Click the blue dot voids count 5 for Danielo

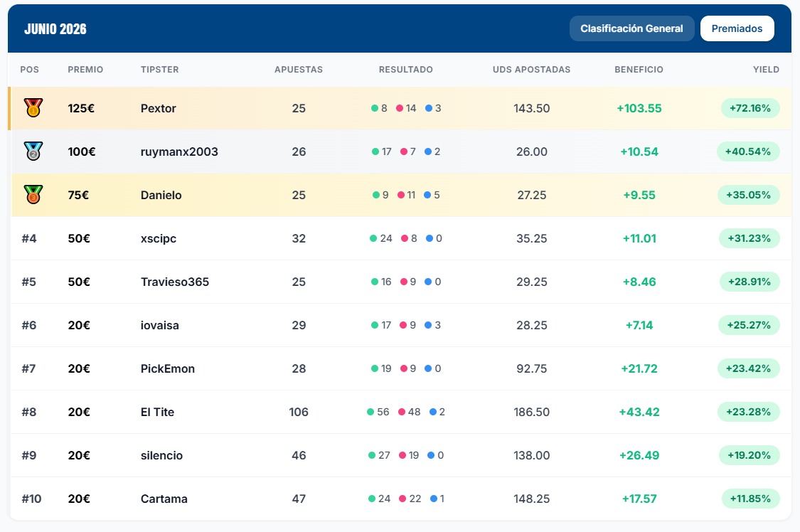[x=432, y=195]
